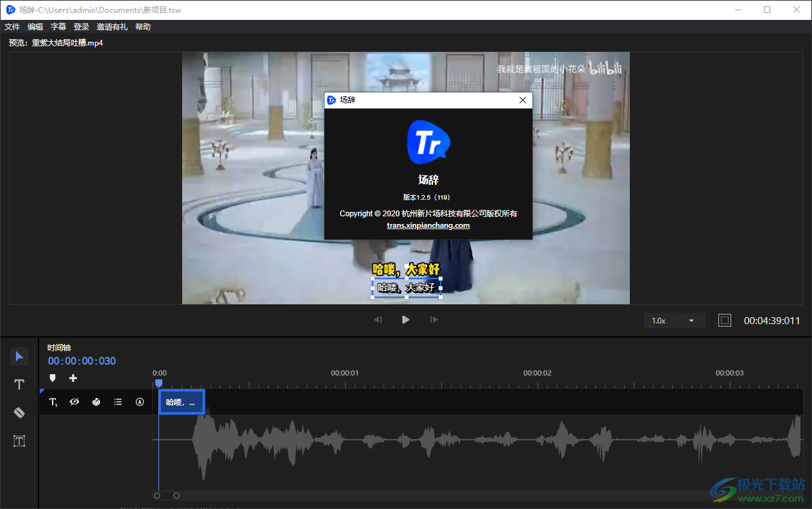Screen dimensions: 812x509
Task: Step to previous frame
Action: click(x=378, y=320)
